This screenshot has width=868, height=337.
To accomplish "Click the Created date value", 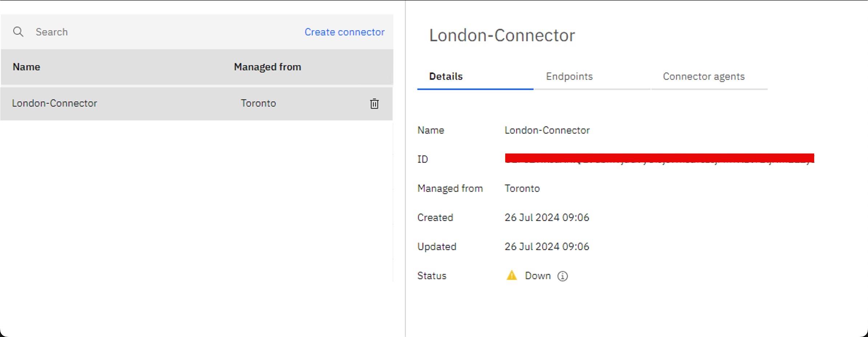I will coord(546,218).
